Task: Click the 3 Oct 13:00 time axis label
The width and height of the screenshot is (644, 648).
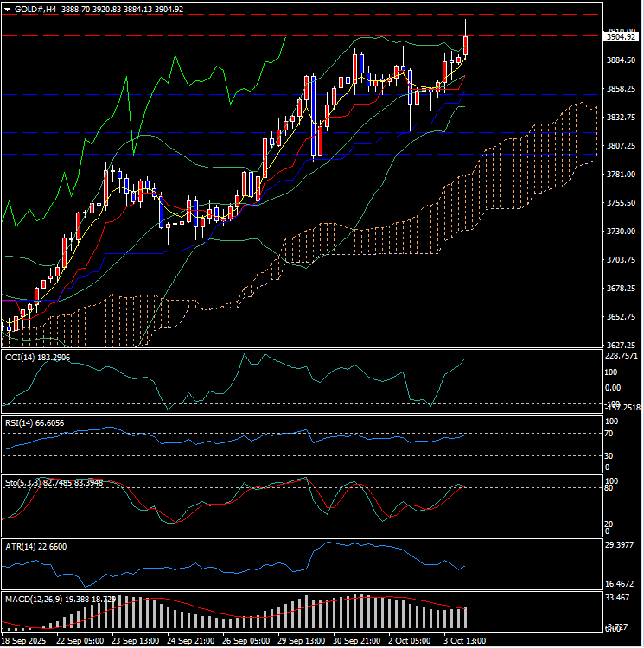Action: [463, 641]
